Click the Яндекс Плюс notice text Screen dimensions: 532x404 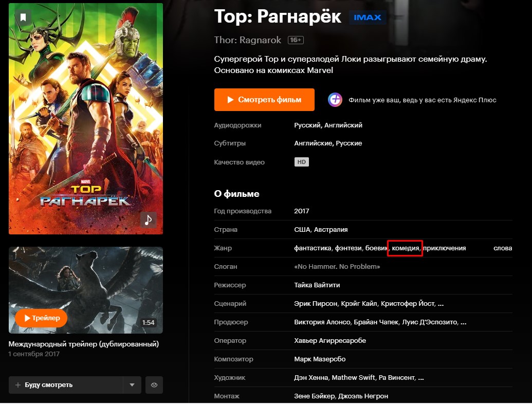[423, 100]
